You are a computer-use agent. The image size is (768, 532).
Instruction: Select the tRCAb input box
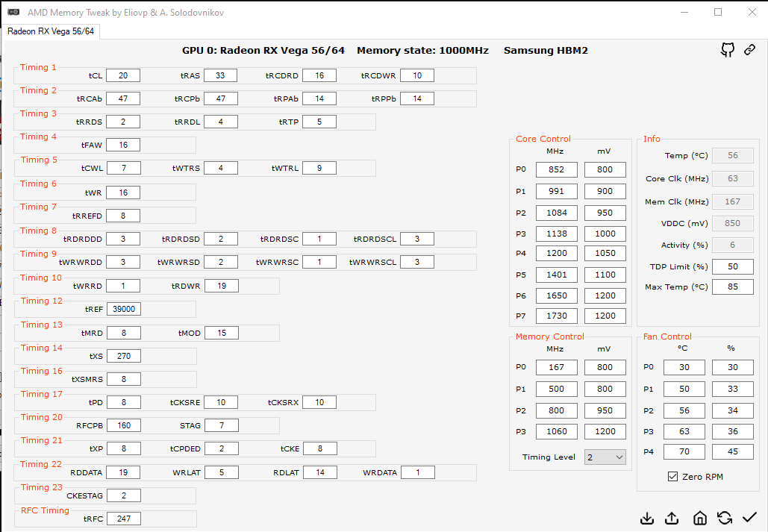[x=123, y=98]
